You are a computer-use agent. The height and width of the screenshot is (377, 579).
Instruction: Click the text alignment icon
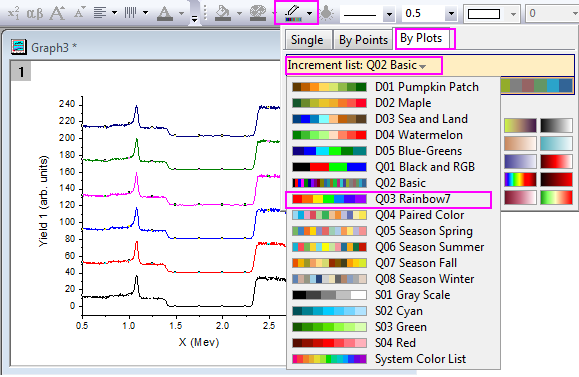coord(100,13)
